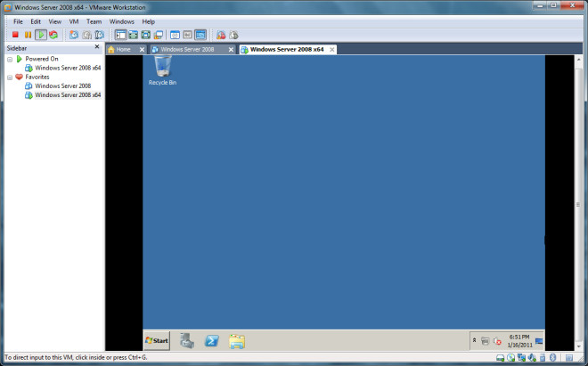The image size is (588, 366).
Task: Open the Team menu
Action: pyautogui.click(x=94, y=21)
